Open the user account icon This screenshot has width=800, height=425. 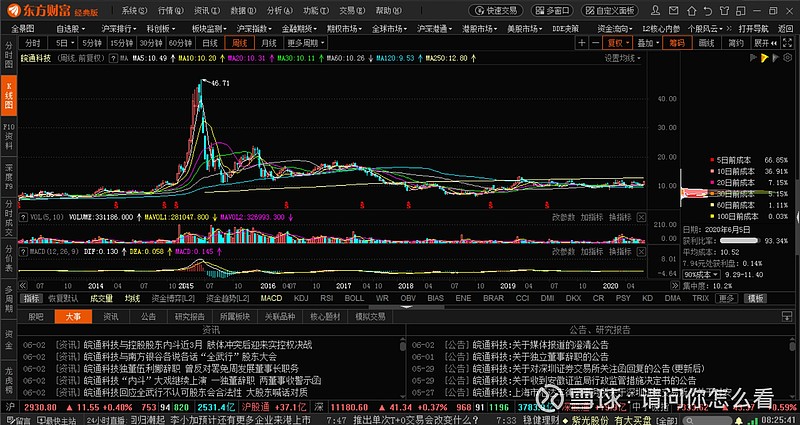(656, 10)
